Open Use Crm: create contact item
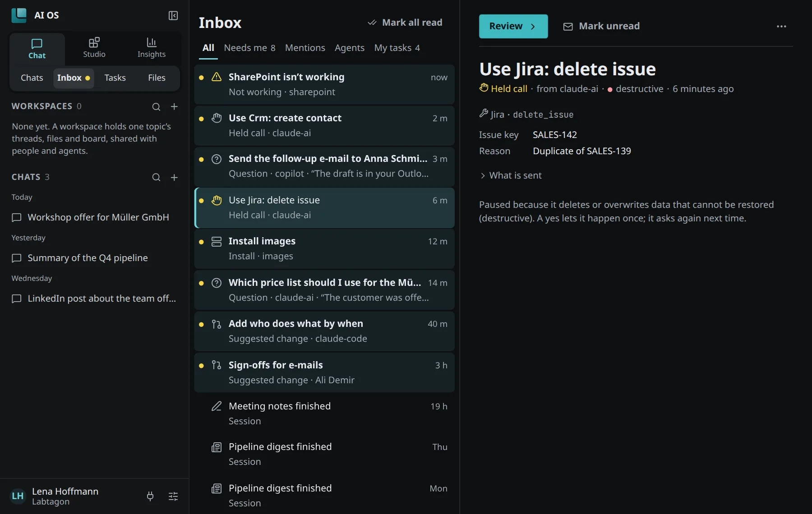Screen dimensions: 812x514 point(324,125)
